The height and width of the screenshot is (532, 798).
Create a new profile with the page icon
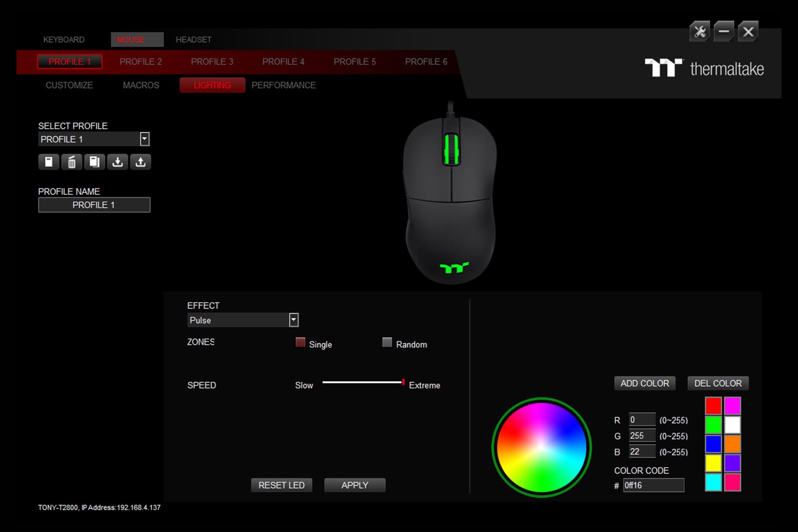click(x=49, y=162)
